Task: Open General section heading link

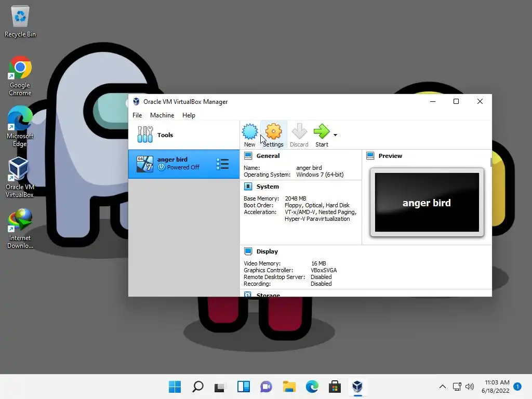Action: (x=268, y=156)
